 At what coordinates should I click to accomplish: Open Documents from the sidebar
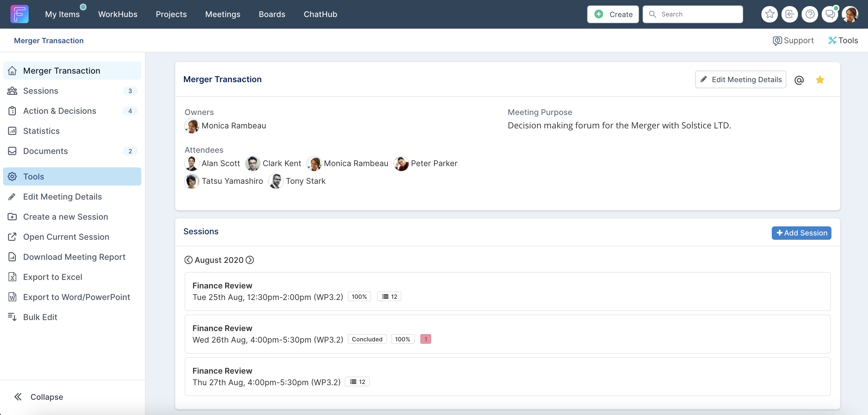[x=45, y=151]
